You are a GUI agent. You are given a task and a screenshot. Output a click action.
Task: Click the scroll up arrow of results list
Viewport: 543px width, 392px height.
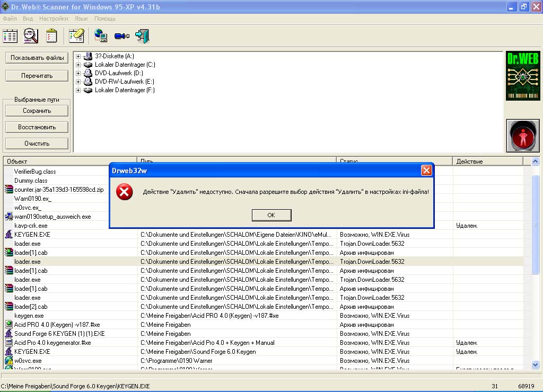[536, 161]
